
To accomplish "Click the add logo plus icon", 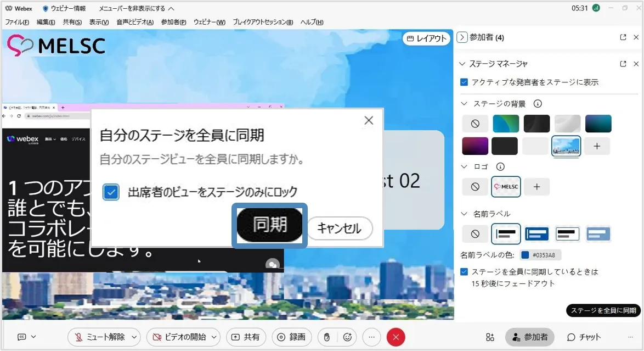I will (536, 187).
